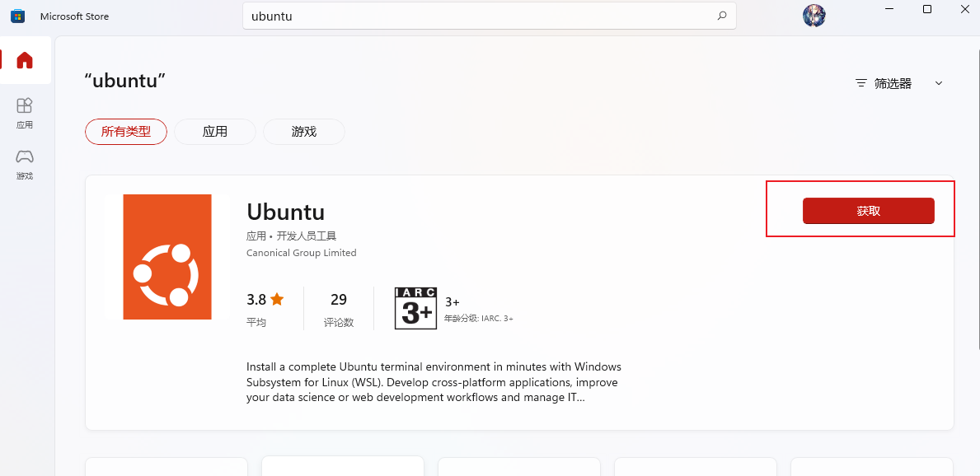Click the search magnifier icon
The width and height of the screenshot is (980, 476).
pyautogui.click(x=722, y=16)
